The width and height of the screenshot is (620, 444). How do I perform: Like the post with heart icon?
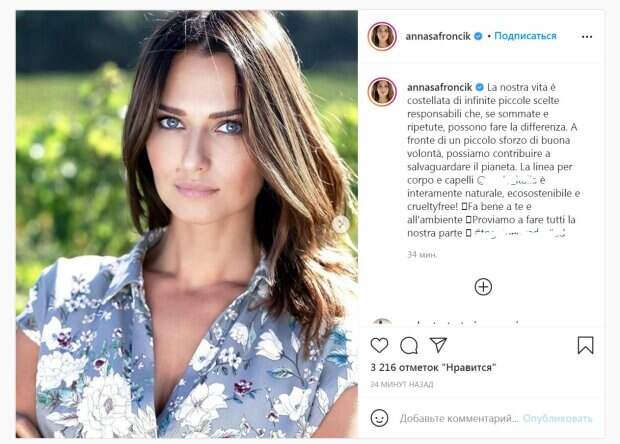point(379,345)
